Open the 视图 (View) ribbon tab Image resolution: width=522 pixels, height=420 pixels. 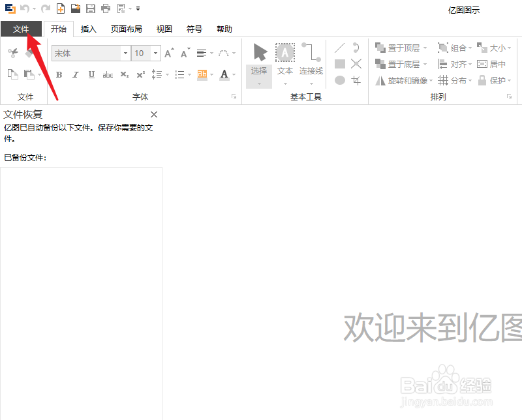164,29
